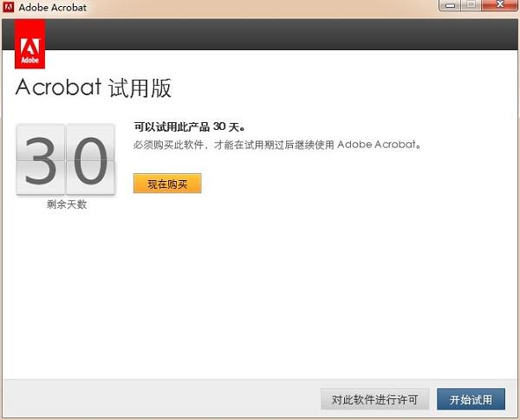Click the Acrobat icon in the title bar
Image resolution: width=520 pixels, height=420 pixels.
[x=9, y=8]
